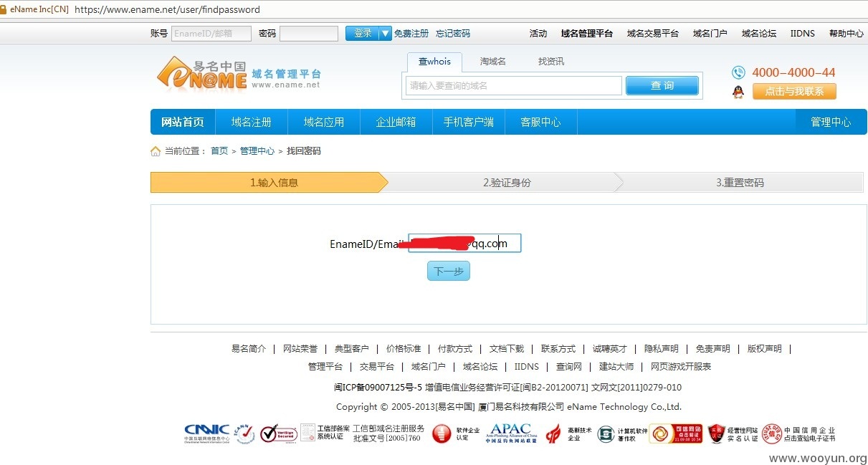Expand the 登录 dropdown arrow
This screenshot has width=868, height=465.
point(385,33)
